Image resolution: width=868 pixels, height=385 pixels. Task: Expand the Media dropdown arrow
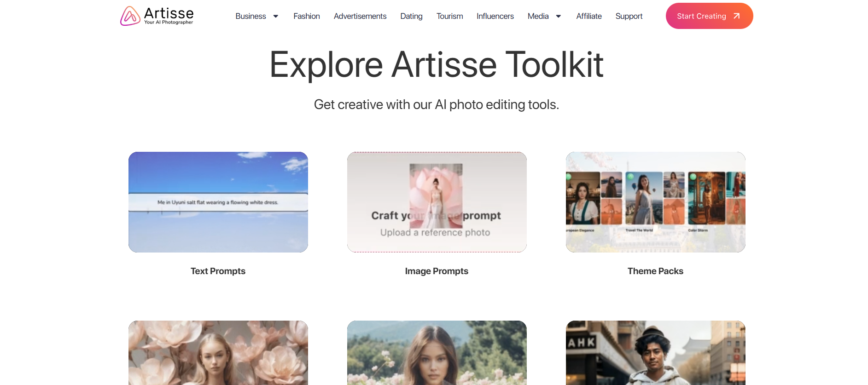pyautogui.click(x=559, y=17)
